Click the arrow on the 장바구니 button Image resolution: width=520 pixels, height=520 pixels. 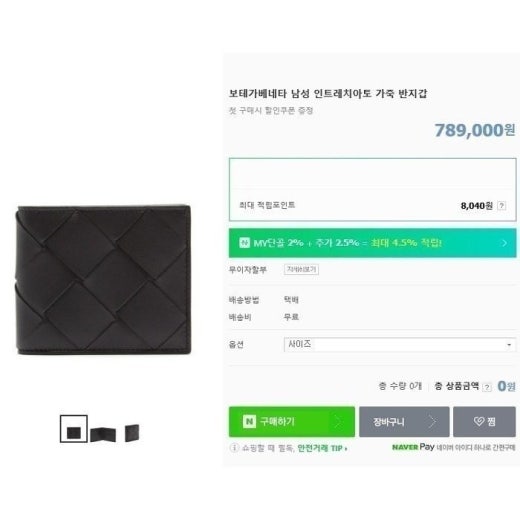click(432, 422)
